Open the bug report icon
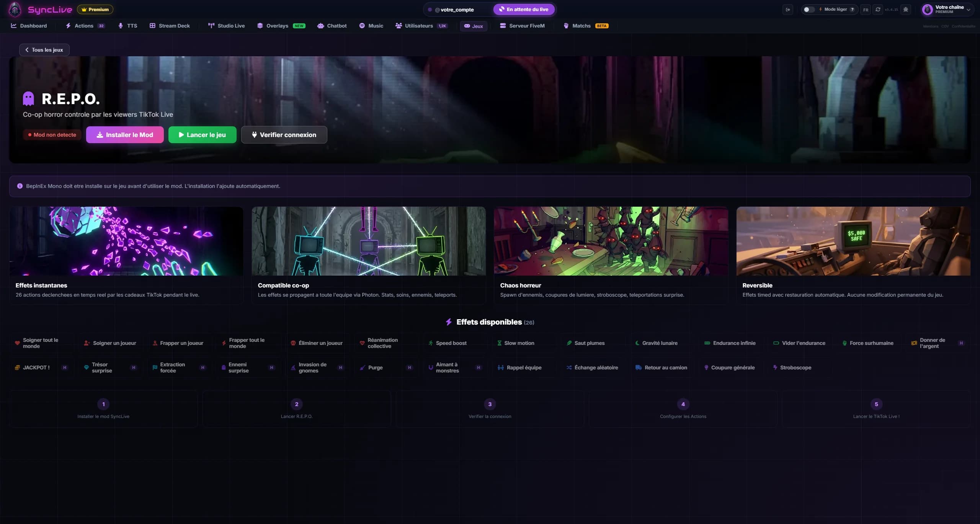The image size is (980, 524). (x=905, y=10)
